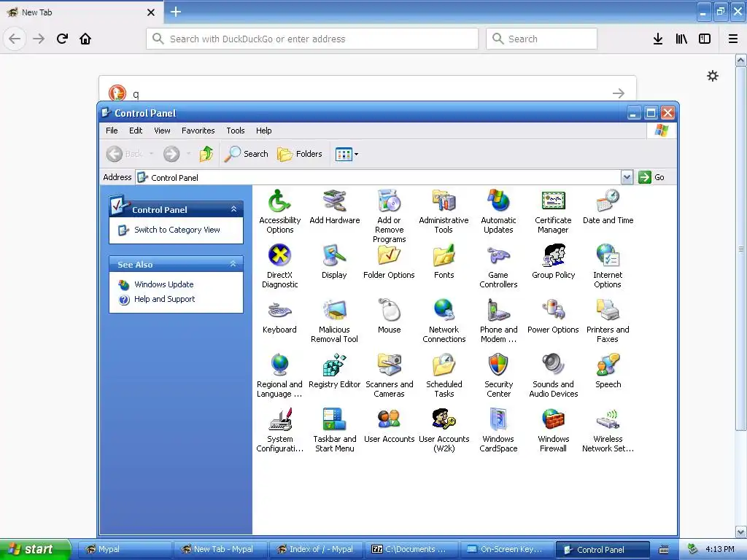The width and height of the screenshot is (747, 560).
Task: Click Search in Control Panel toolbar
Action: coord(247,154)
